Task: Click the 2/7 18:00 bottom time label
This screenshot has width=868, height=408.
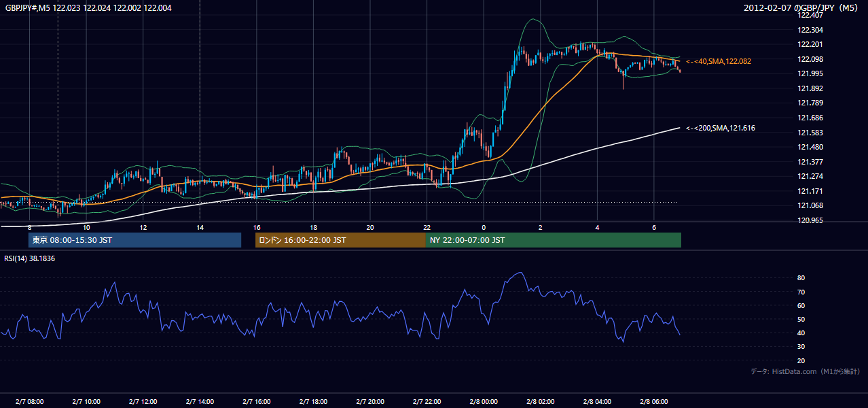Action: (x=313, y=401)
